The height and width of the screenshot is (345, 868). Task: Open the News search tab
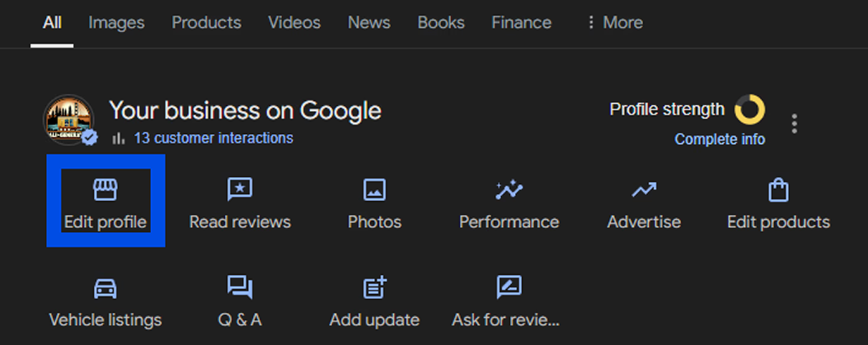369,23
